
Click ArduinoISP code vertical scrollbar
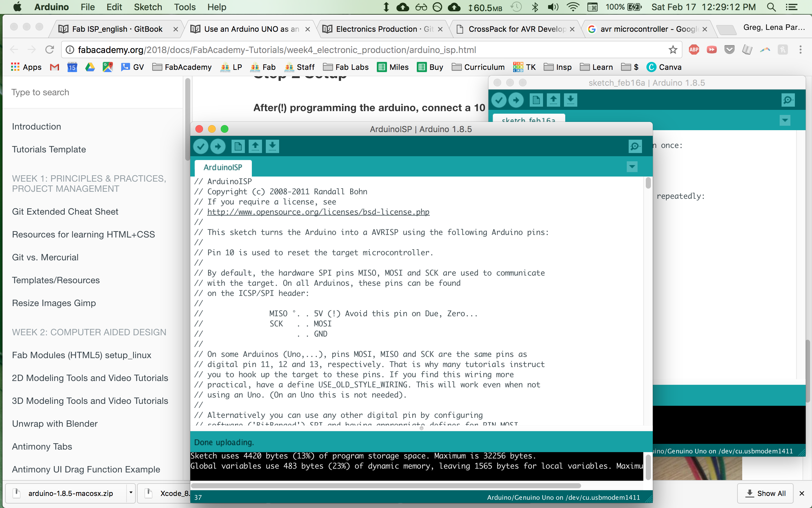(x=648, y=183)
